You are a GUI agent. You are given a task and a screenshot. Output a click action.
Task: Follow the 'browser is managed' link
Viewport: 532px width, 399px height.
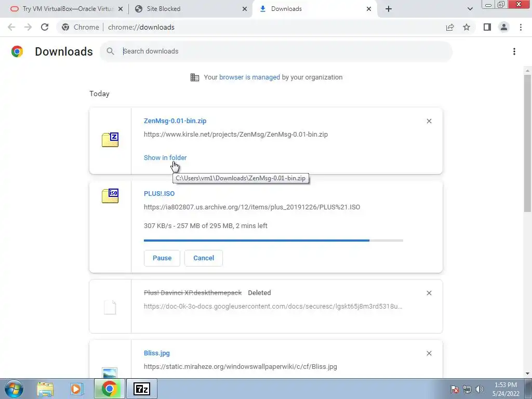click(249, 77)
